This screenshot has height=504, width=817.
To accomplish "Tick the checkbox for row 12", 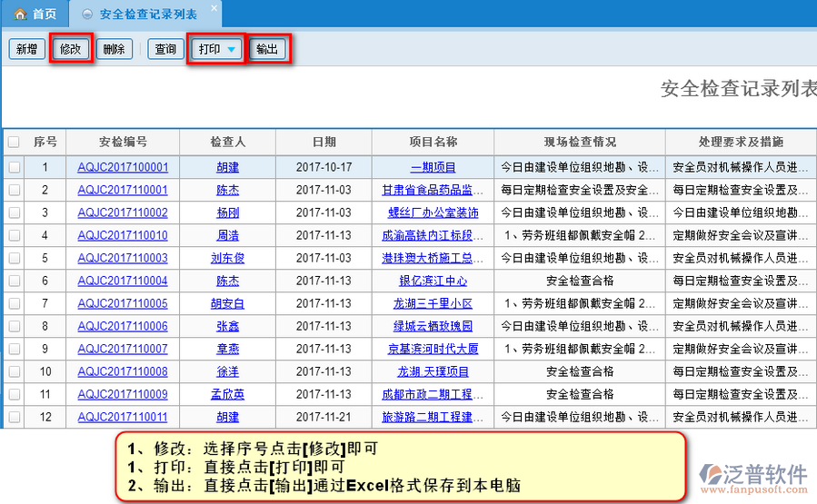I will click(x=14, y=417).
